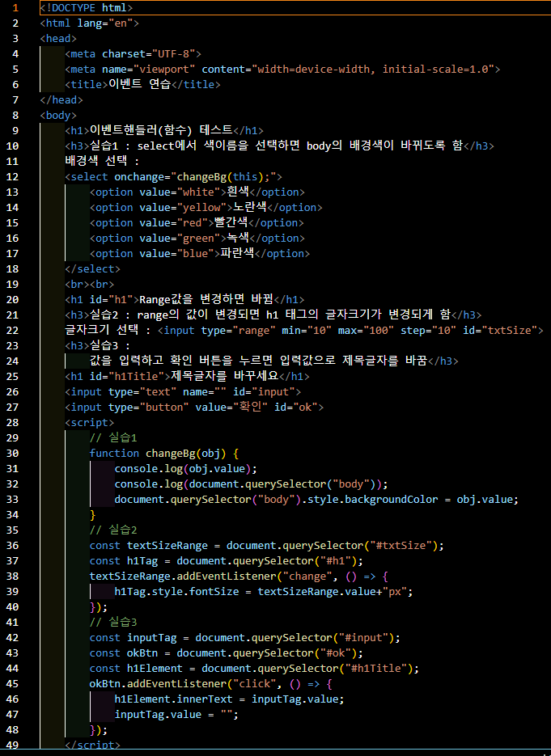Click option value "blue" 파란색 line
The height and width of the screenshot is (756, 551).
pos(200,254)
